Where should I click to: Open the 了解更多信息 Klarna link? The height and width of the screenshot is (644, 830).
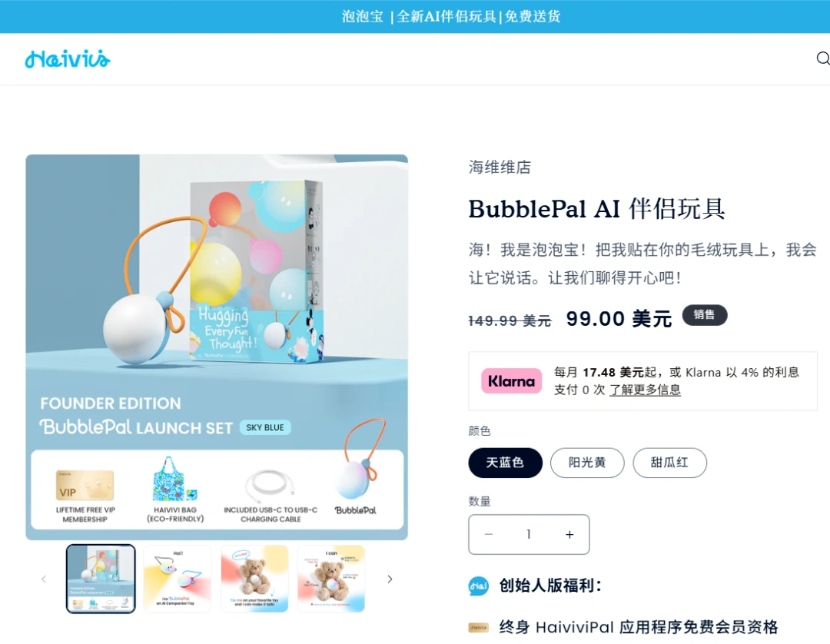pyautogui.click(x=645, y=390)
